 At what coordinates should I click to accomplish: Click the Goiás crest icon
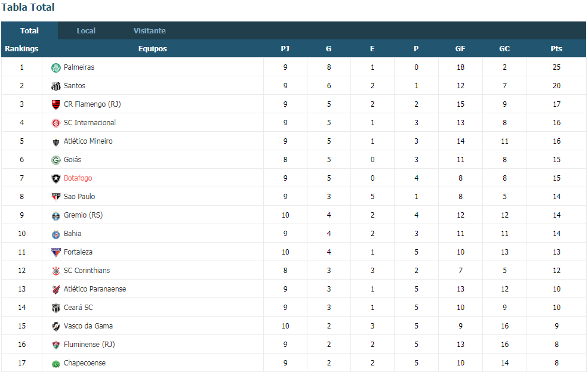pos(56,160)
